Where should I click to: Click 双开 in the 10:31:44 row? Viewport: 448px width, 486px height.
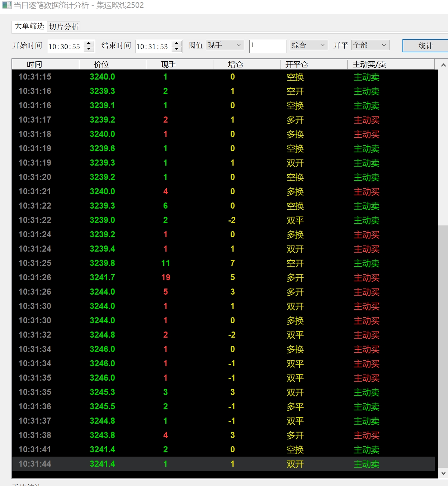coord(295,464)
